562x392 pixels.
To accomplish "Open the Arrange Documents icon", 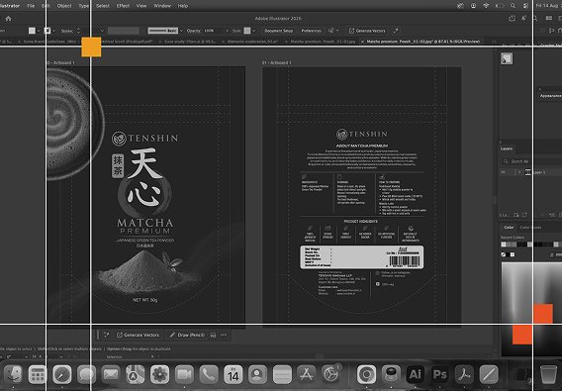I will [549, 18].
